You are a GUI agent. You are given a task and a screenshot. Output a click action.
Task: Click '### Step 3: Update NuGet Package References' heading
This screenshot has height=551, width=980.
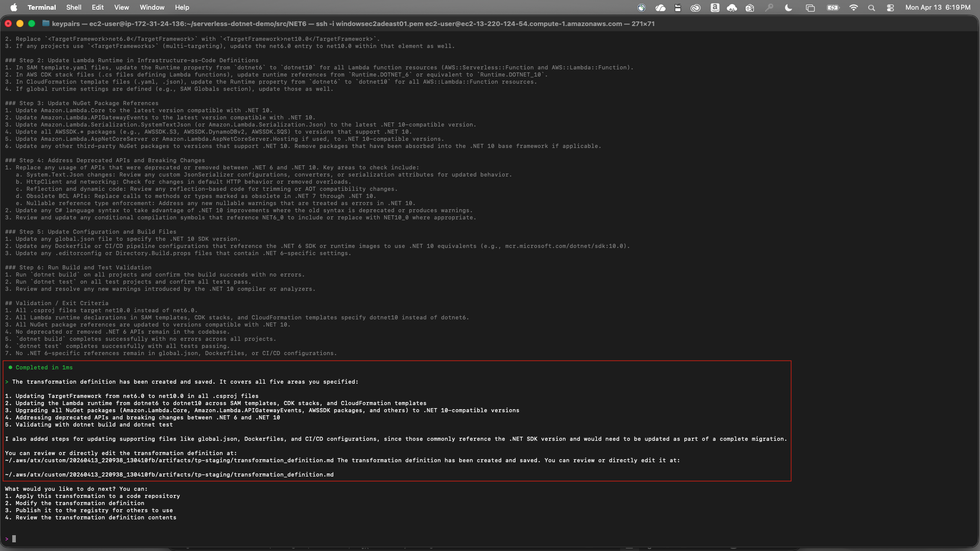click(82, 103)
